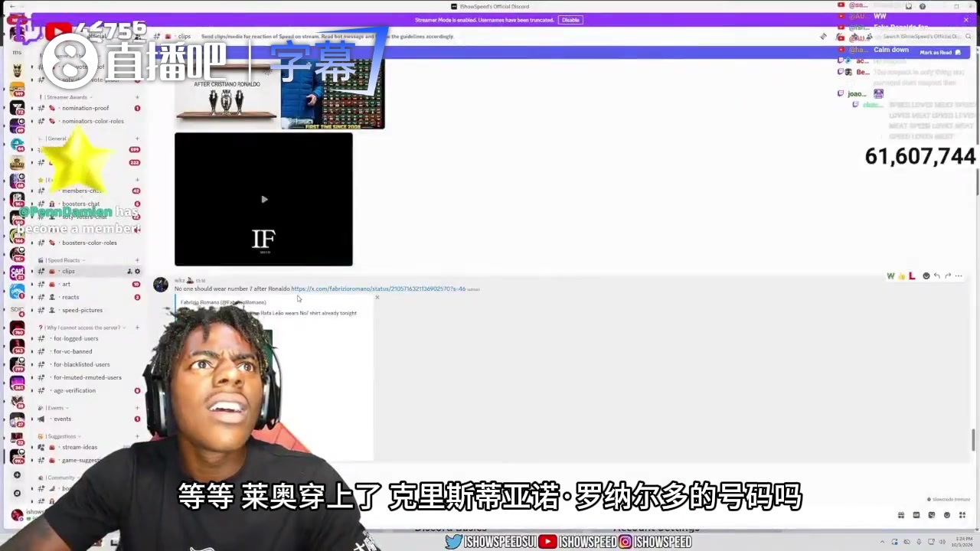Open the apps launcher icon in the chat bar
Screen dimensions: 980x551
(962, 515)
